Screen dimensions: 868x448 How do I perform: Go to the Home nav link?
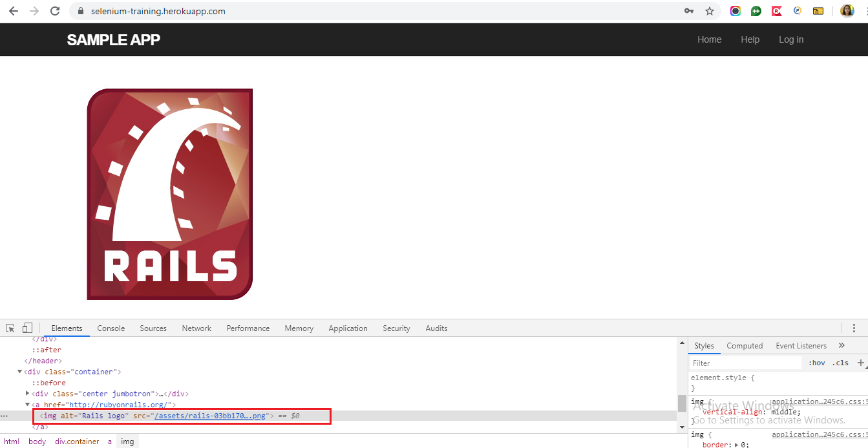coord(709,39)
